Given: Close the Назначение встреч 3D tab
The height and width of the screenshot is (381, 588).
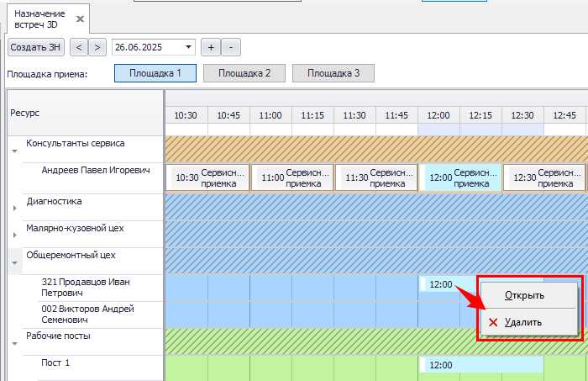Looking at the screenshot, I should tap(80, 19).
